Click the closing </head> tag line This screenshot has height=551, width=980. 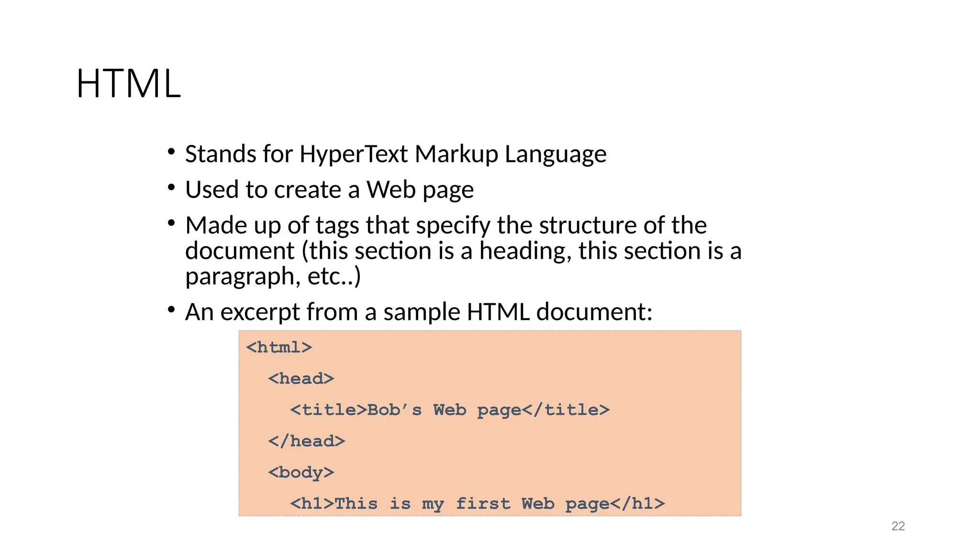(306, 441)
